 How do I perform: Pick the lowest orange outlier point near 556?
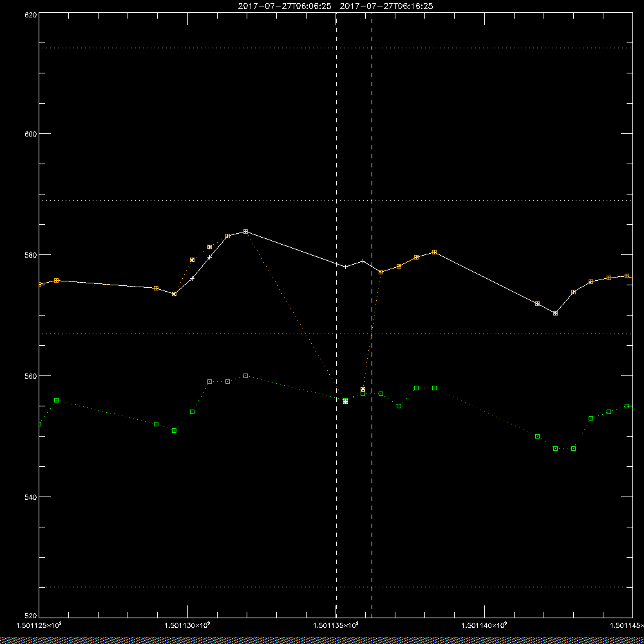click(x=345, y=401)
